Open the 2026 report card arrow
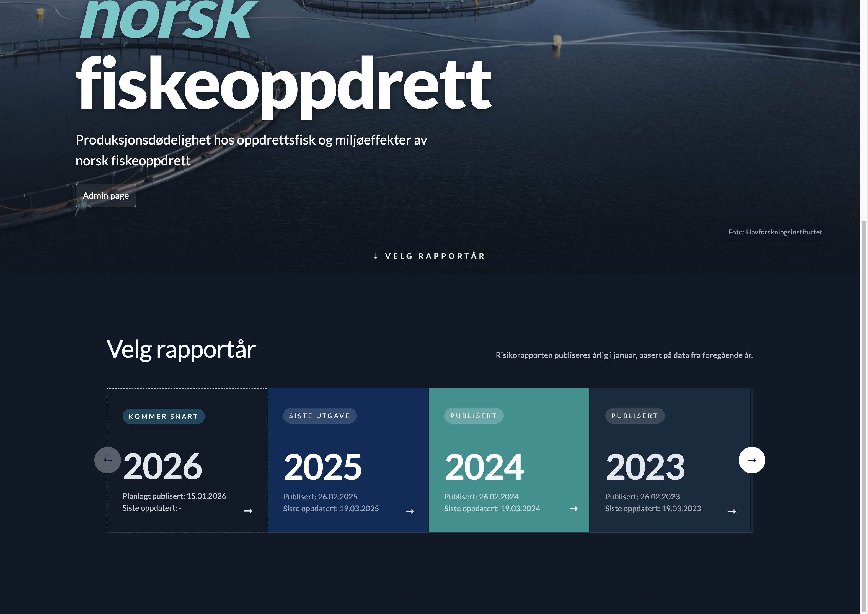 [248, 511]
